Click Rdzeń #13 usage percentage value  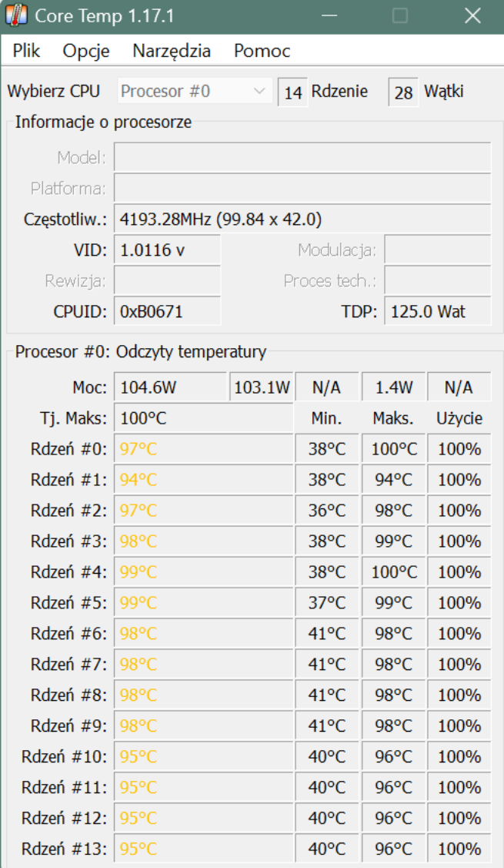click(459, 848)
